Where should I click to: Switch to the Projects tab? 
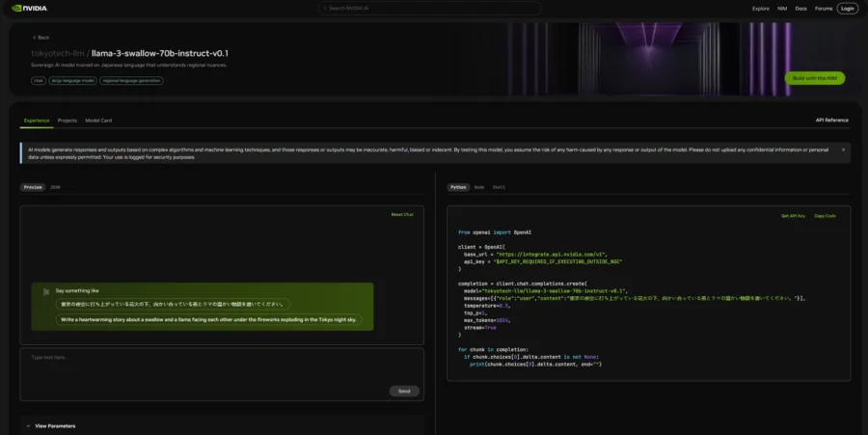[x=67, y=121]
